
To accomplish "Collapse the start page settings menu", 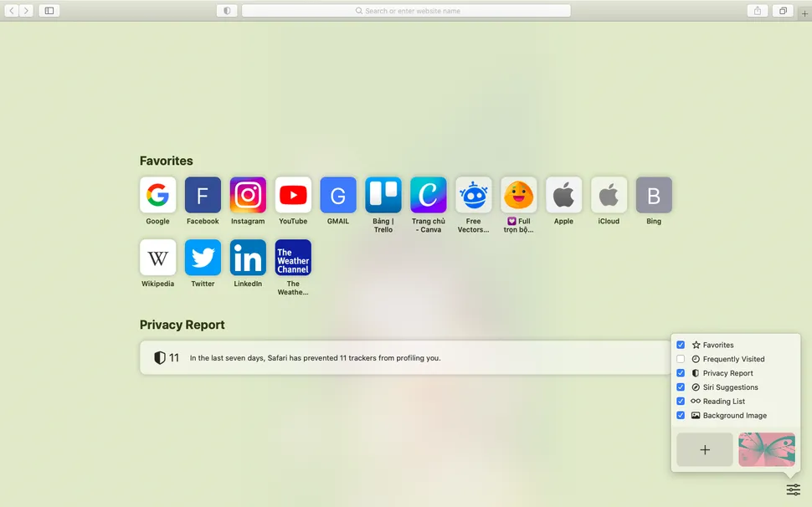I will (x=793, y=489).
